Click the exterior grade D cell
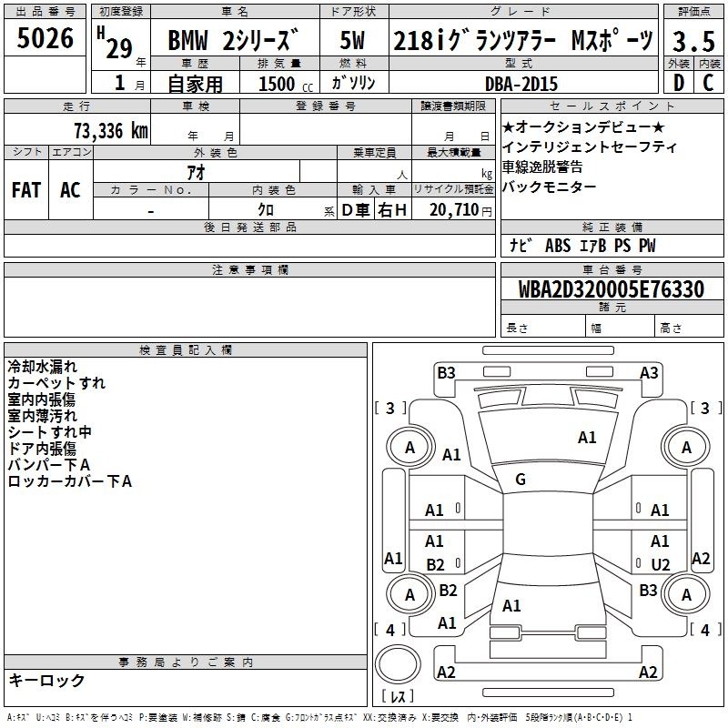Viewport: 728px width, 728px height. click(678, 82)
